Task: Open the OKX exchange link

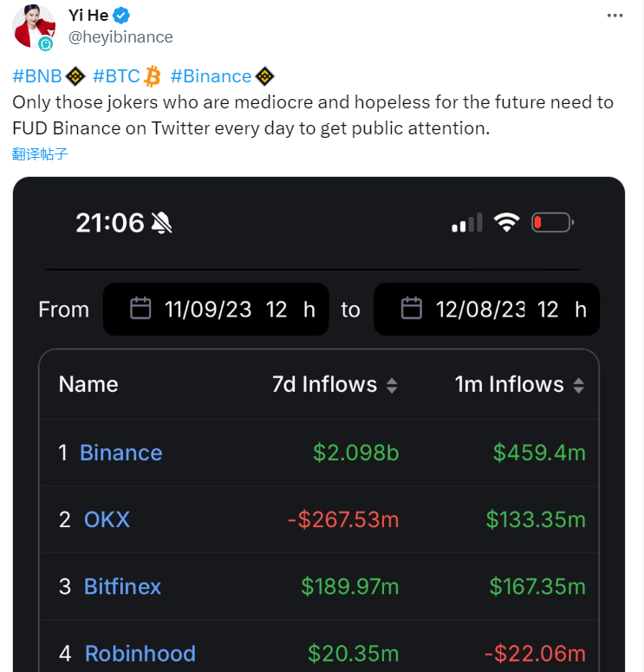Action: 107,519
